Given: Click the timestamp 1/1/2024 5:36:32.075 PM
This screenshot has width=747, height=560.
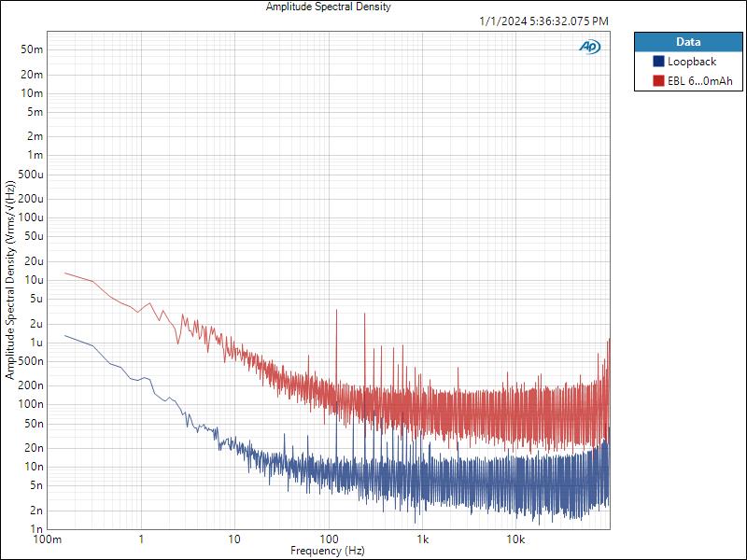Looking at the screenshot, I should click(543, 21).
